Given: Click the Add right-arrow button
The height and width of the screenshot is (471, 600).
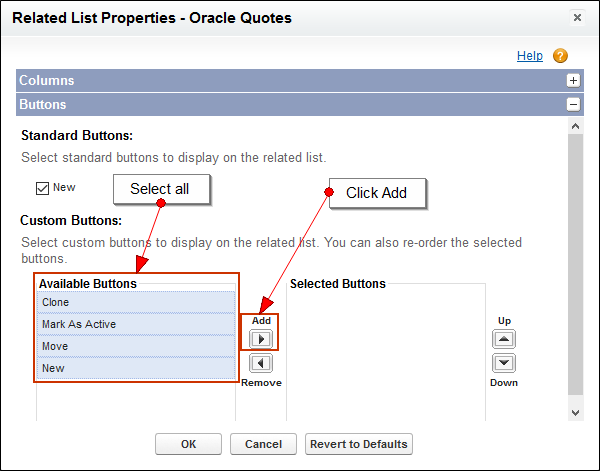Looking at the screenshot, I should tap(260, 339).
